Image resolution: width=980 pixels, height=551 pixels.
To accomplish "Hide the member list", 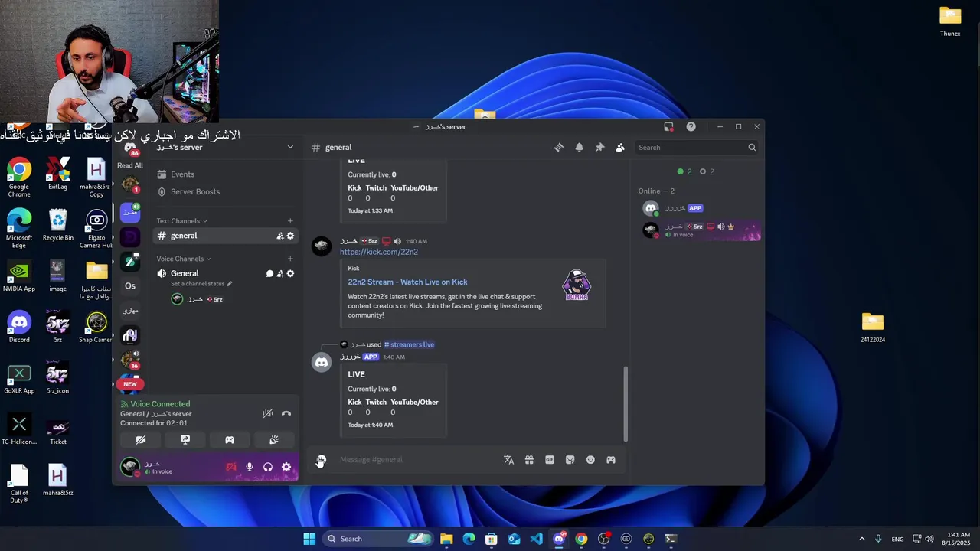I will (620, 148).
